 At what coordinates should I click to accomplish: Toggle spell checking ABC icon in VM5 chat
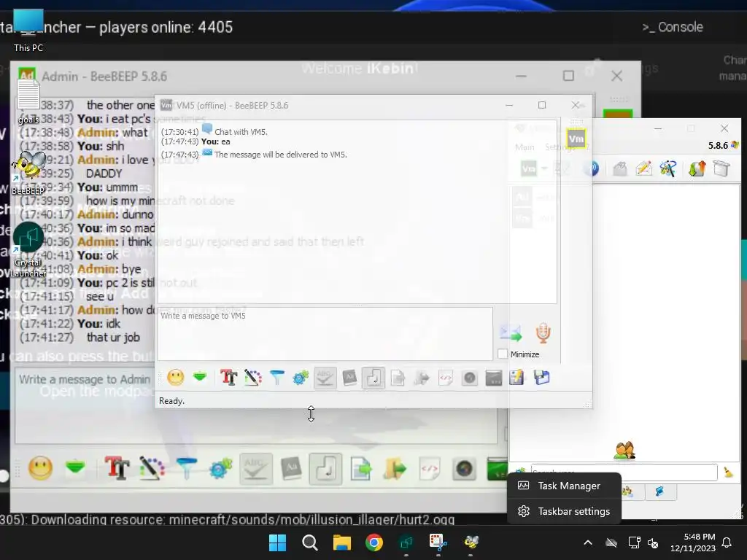325,378
